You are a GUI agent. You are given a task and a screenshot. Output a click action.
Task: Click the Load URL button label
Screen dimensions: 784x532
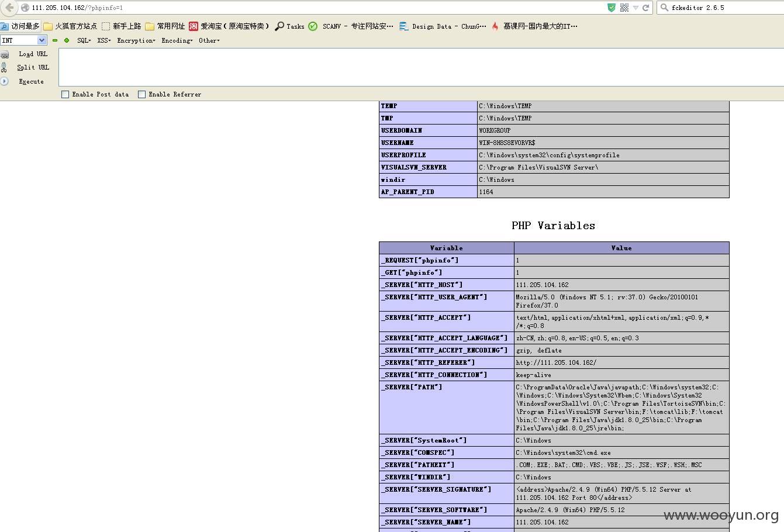tap(33, 54)
